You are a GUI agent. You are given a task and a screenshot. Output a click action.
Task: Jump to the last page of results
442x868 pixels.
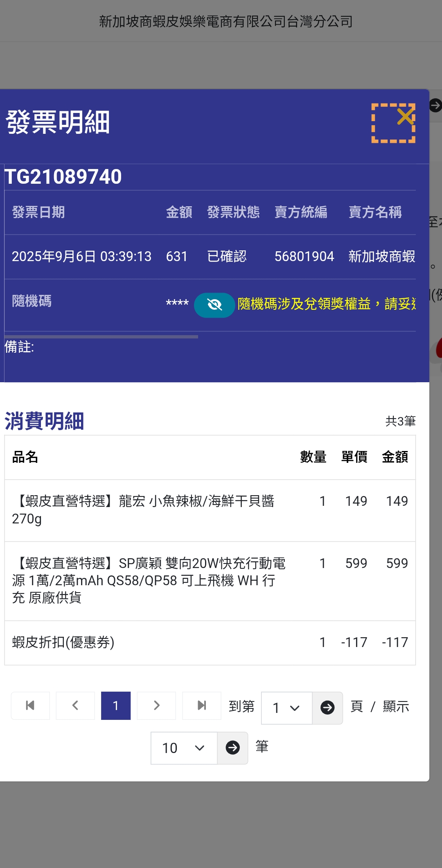point(201,706)
